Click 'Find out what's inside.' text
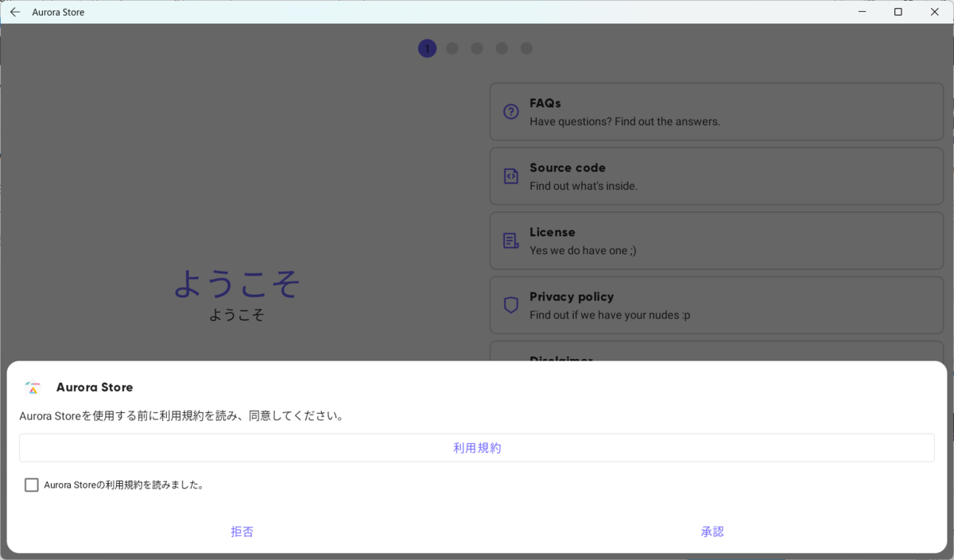This screenshot has width=954, height=560. pos(584,186)
